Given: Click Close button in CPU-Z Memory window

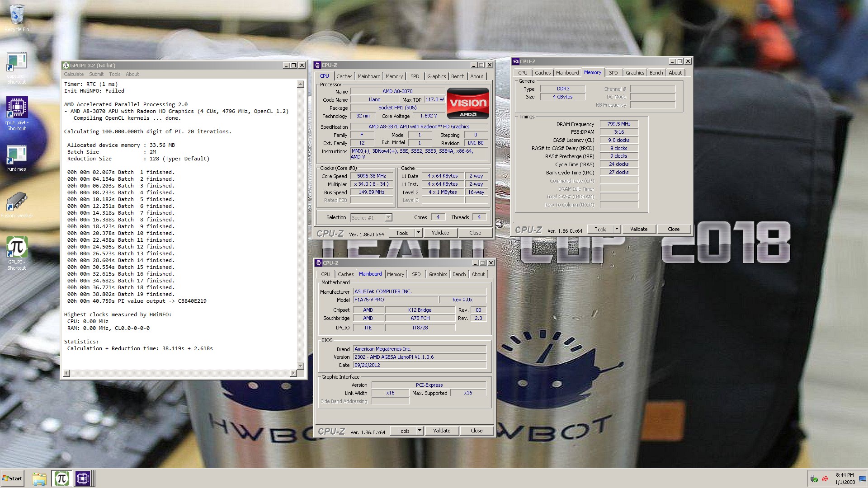Looking at the screenshot, I should click(x=674, y=229).
